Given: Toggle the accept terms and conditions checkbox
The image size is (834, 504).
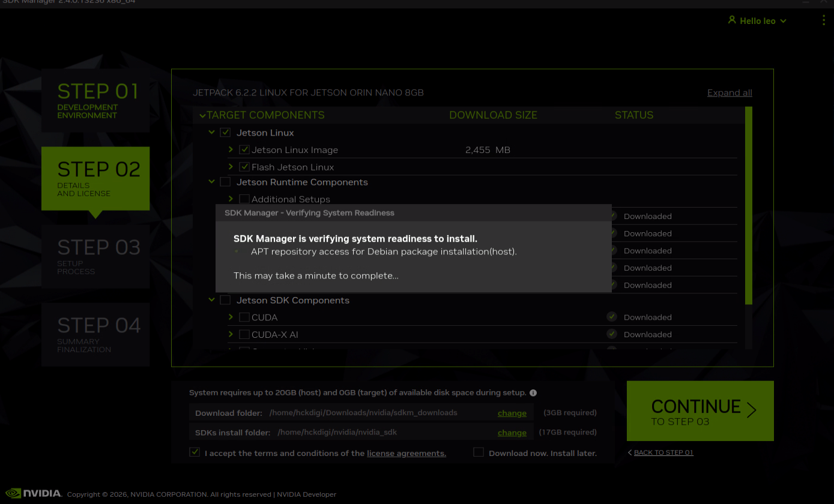Looking at the screenshot, I should point(195,452).
